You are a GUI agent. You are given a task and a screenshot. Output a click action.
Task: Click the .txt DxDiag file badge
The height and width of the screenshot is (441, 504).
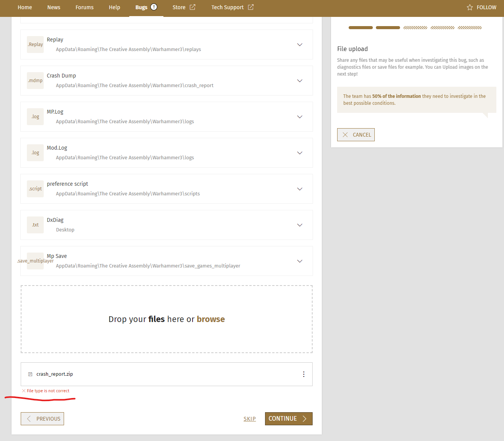[x=35, y=225]
